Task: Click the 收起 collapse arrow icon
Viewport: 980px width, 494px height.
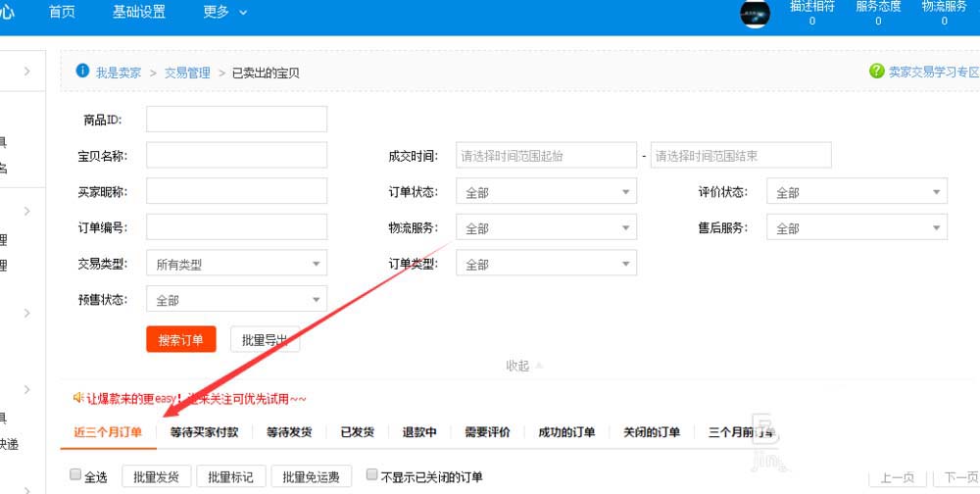Action: pos(539,366)
